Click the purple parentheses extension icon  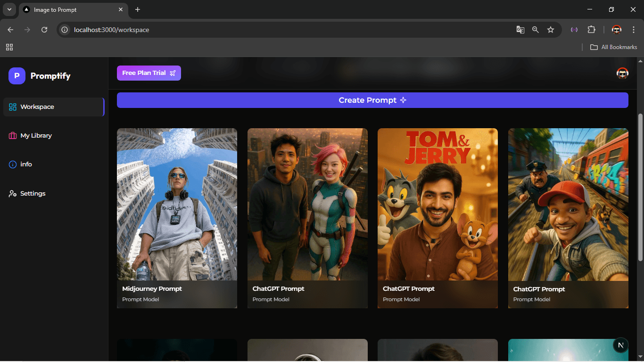[574, 30]
